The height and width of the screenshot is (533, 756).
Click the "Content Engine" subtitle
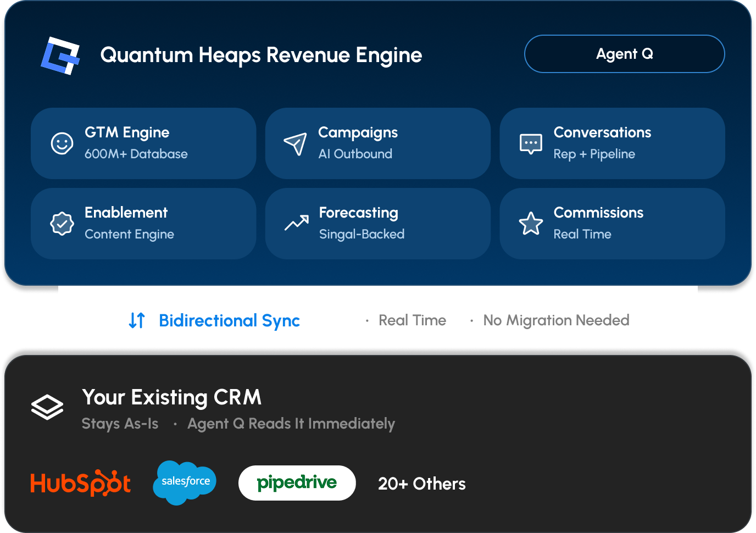pyautogui.click(x=129, y=234)
